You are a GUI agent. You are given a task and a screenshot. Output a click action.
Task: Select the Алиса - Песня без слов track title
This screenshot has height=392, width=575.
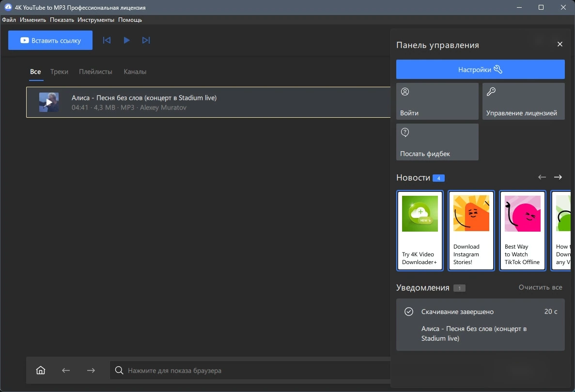[144, 98]
